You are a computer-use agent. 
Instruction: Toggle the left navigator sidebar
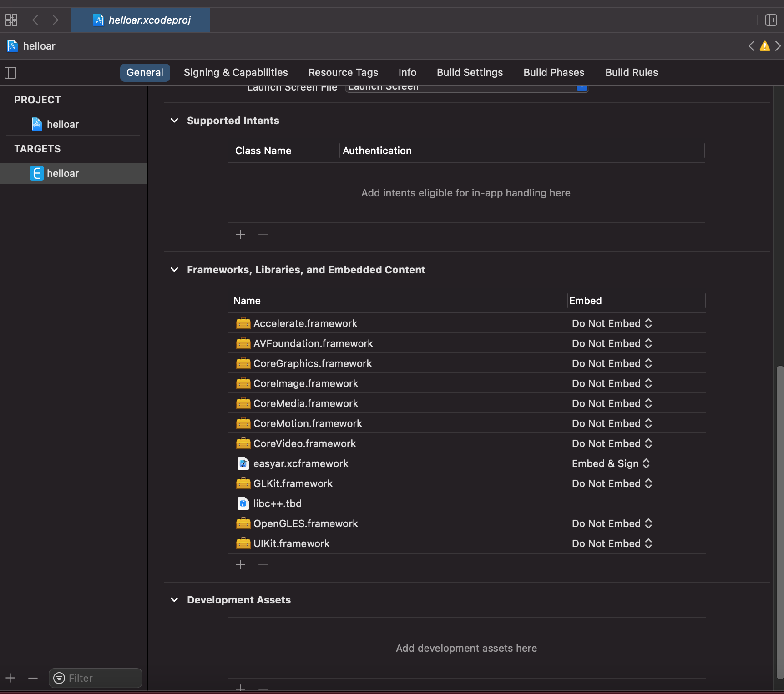point(10,73)
